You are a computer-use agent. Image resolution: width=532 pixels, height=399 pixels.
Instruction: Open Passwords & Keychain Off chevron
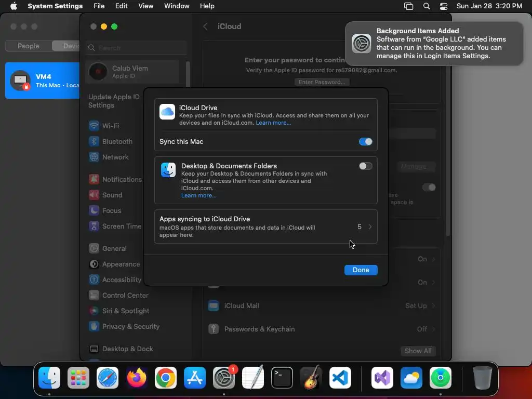coord(434,329)
